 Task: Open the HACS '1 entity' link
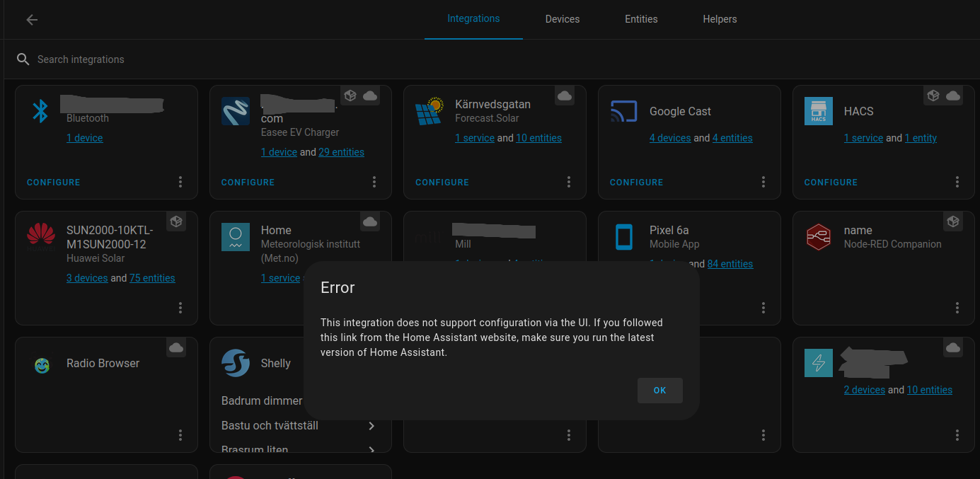[x=921, y=138]
